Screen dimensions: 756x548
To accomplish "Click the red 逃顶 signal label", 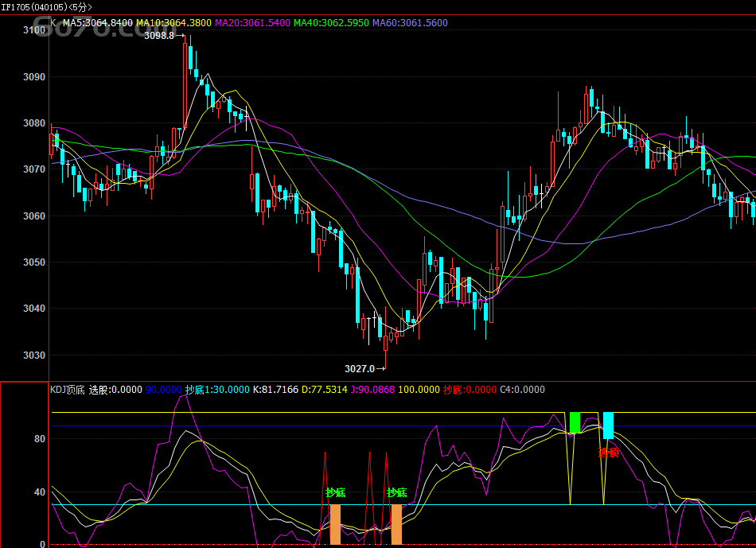I will coord(609,453).
